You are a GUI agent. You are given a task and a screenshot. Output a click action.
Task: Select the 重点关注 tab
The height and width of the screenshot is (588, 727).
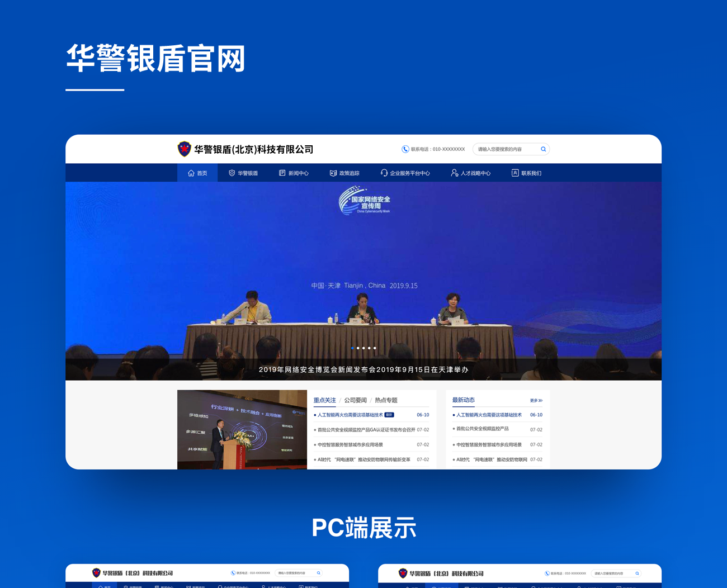pyautogui.click(x=324, y=400)
